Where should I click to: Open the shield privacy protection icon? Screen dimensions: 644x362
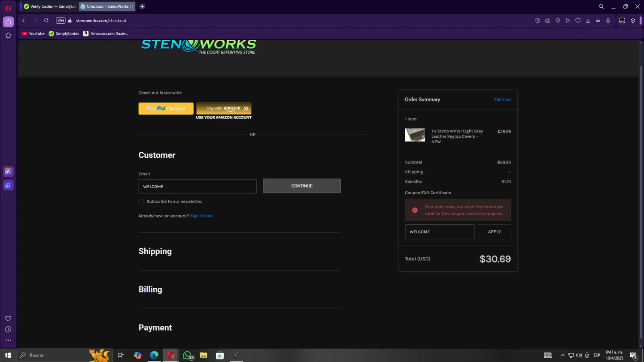558,21
